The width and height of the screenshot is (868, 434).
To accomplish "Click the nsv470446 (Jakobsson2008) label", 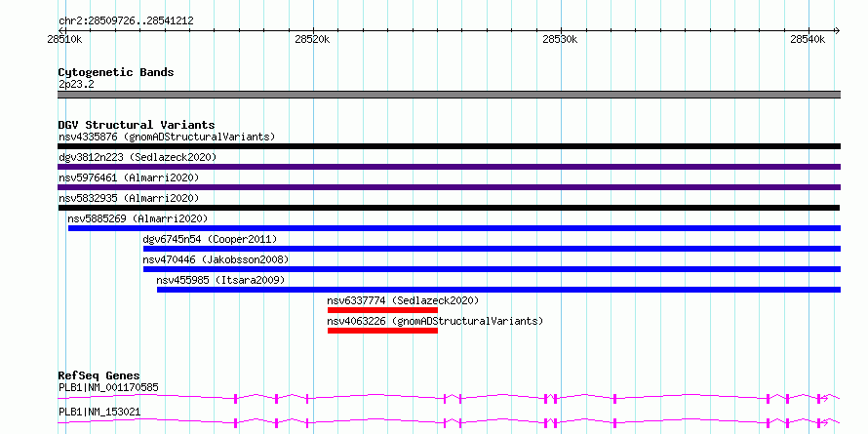I will 216,259.
